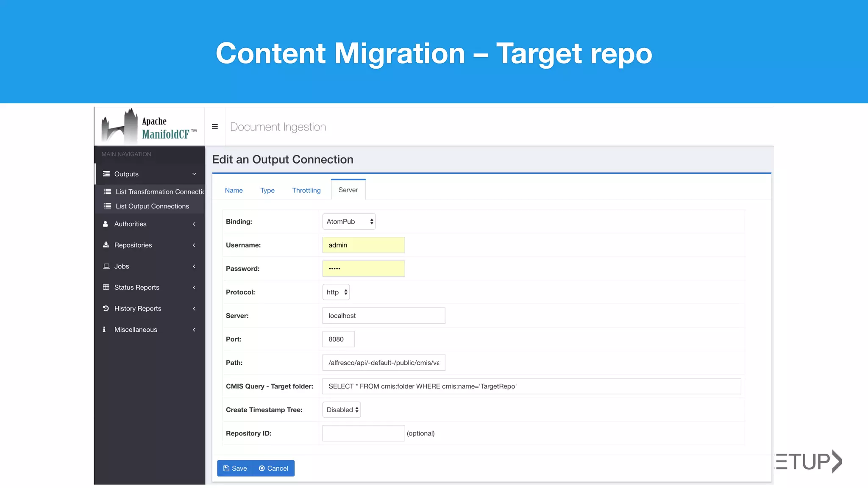Click the History Reports clock icon
Screen dimensions: 868x488
(x=106, y=309)
